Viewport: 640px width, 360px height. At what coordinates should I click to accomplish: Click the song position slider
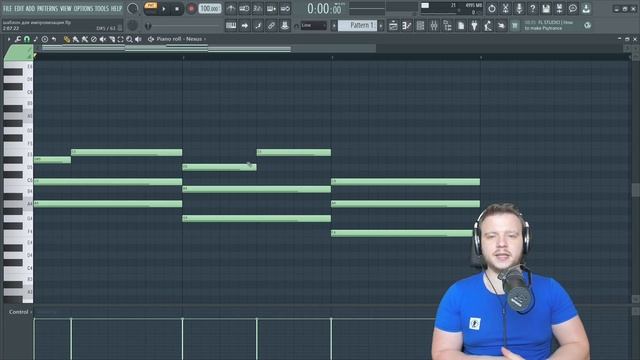(184, 26)
